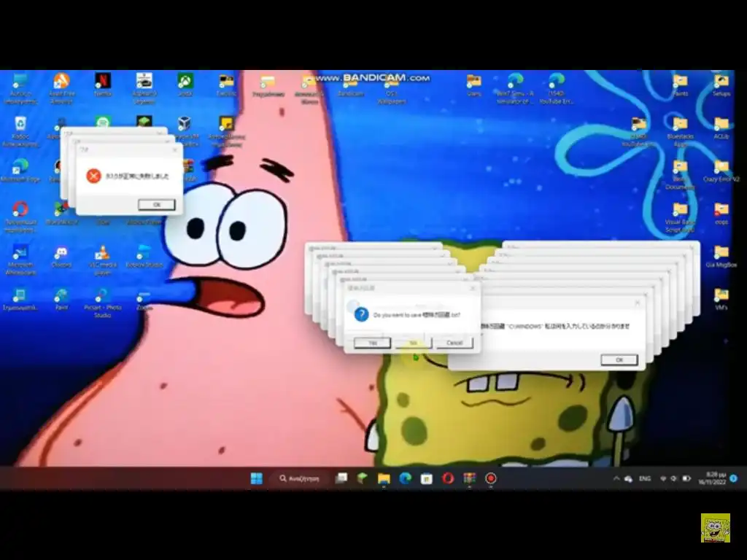Click Yes in the save question dialog

tap(373, 343)
